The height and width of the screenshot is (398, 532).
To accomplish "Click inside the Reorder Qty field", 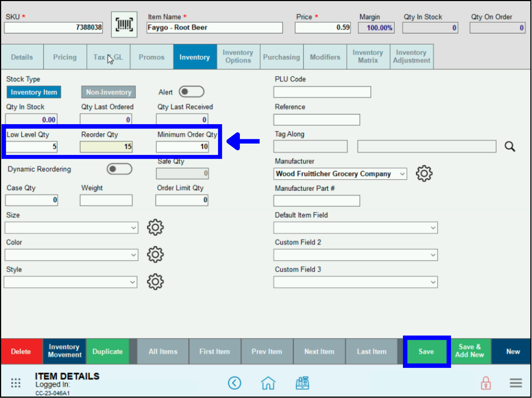I will point(106,146).
